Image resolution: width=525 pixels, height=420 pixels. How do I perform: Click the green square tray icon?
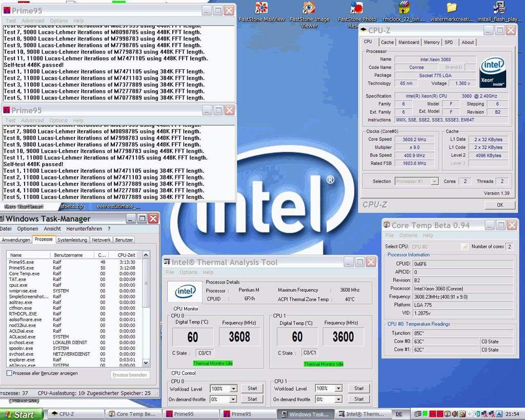tap(425, 414)
